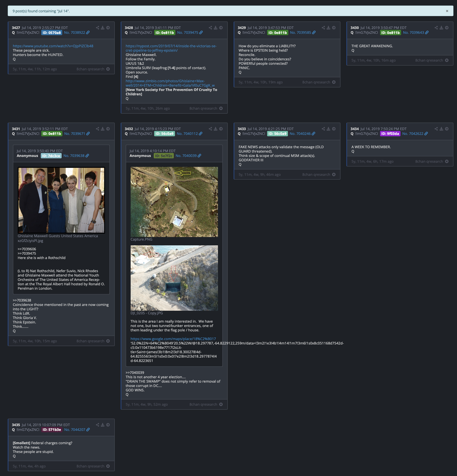Click the x icon beside 3428's 8chan qresearch
The height and width of the screenshot is (476, 457).
point(221,108)
